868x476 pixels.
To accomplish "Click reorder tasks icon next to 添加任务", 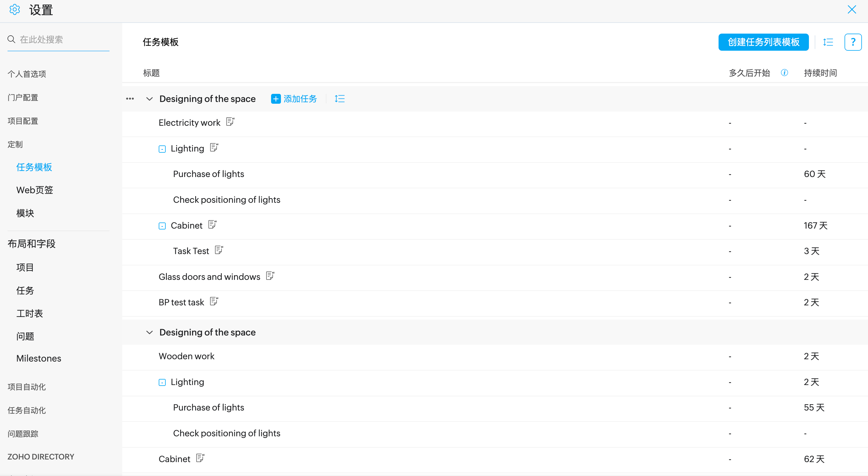I will tap(339, 99).
